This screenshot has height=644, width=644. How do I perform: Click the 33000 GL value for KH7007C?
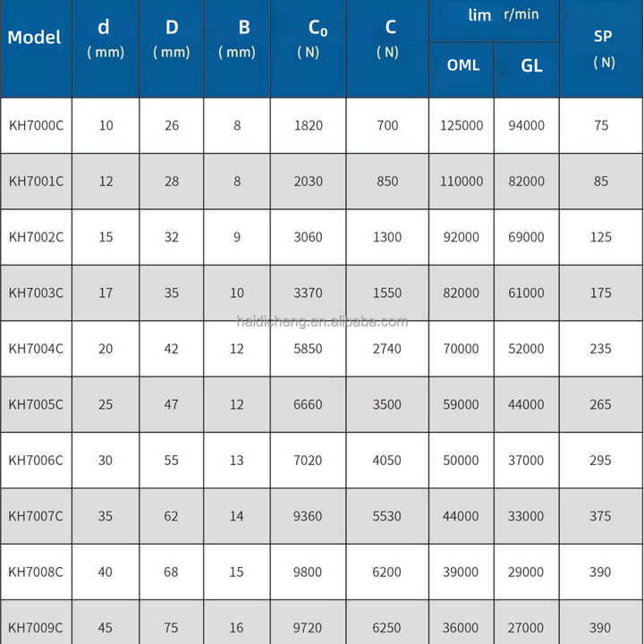tap(526, 516)
